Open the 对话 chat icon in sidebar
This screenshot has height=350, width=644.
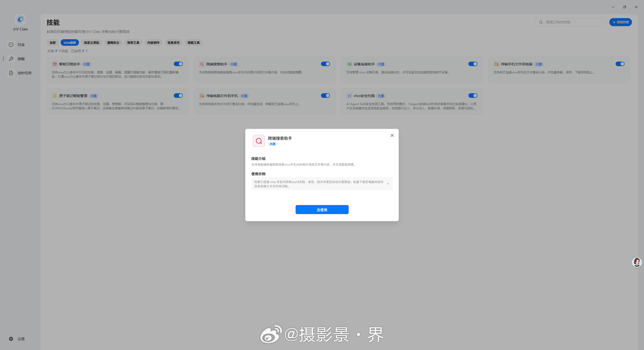click(11, 45)
